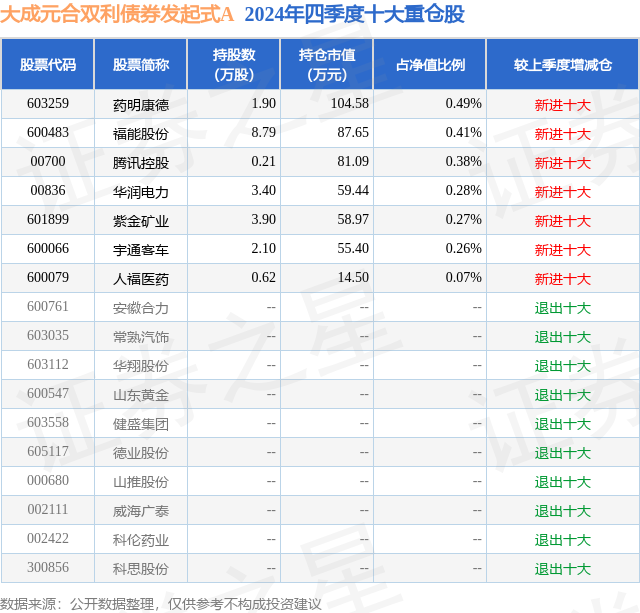Image resolution: width=640 pixels, height=613 pixels.
Task: Select stock name 华翔股份
Action: point(141,366)
